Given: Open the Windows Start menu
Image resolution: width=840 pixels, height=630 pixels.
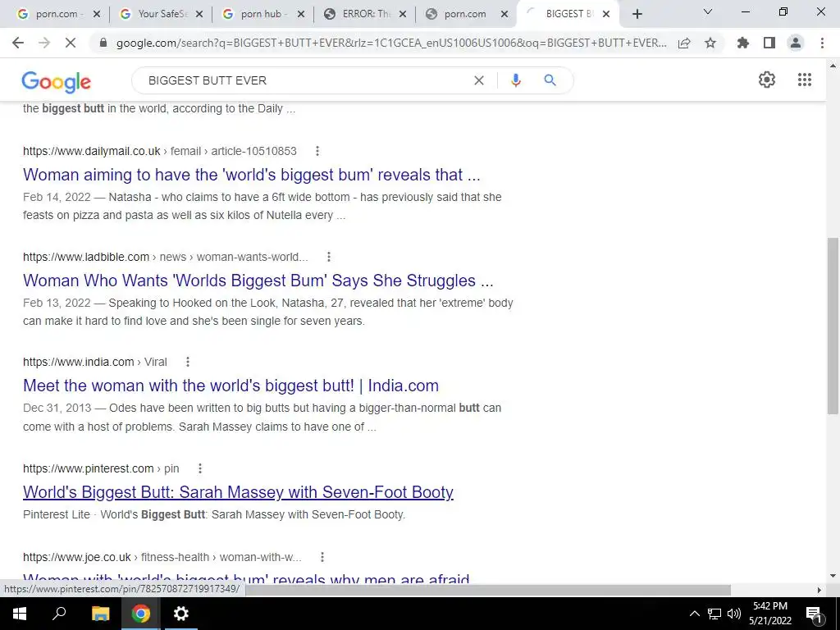Looking at the screenshot, I should pos(20,614).
